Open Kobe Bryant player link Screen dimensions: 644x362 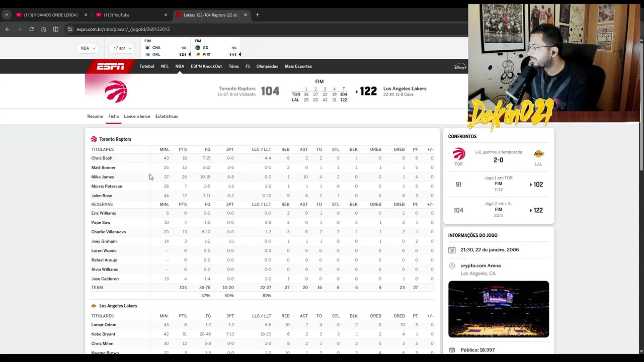pyautogui.click(x=103, y=334)
